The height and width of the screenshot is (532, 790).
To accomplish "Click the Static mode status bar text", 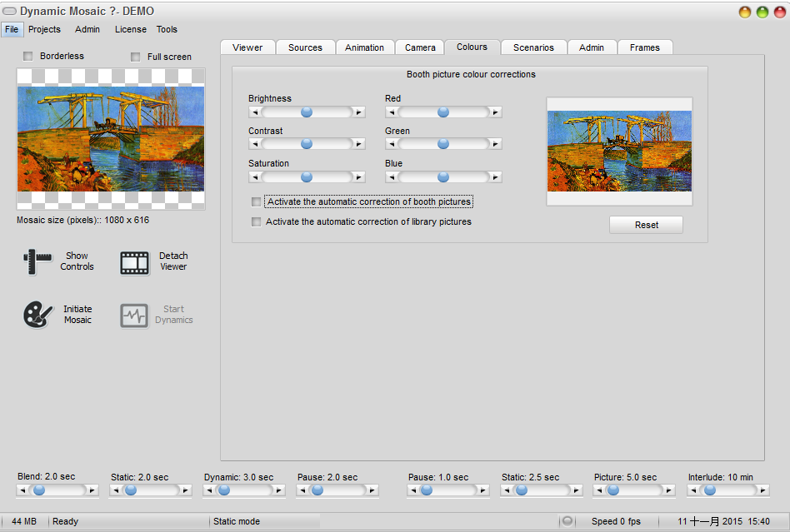I will (237, 521).
